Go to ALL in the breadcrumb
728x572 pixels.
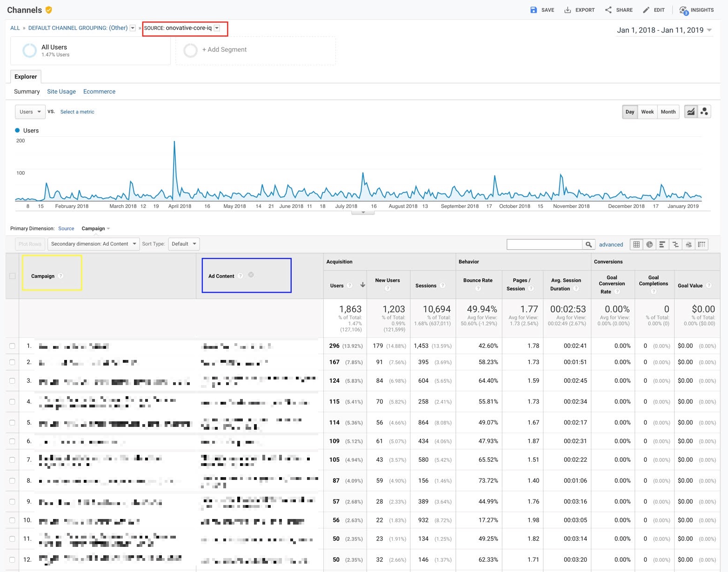(x=15, y=28)
